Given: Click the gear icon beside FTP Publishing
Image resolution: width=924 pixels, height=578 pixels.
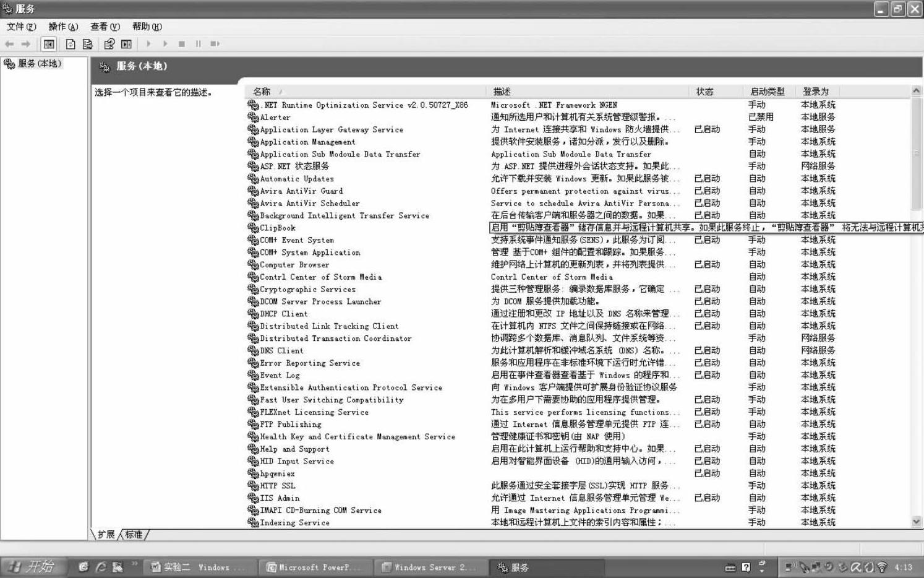Looking at the screenshot, I should [253, 424].
